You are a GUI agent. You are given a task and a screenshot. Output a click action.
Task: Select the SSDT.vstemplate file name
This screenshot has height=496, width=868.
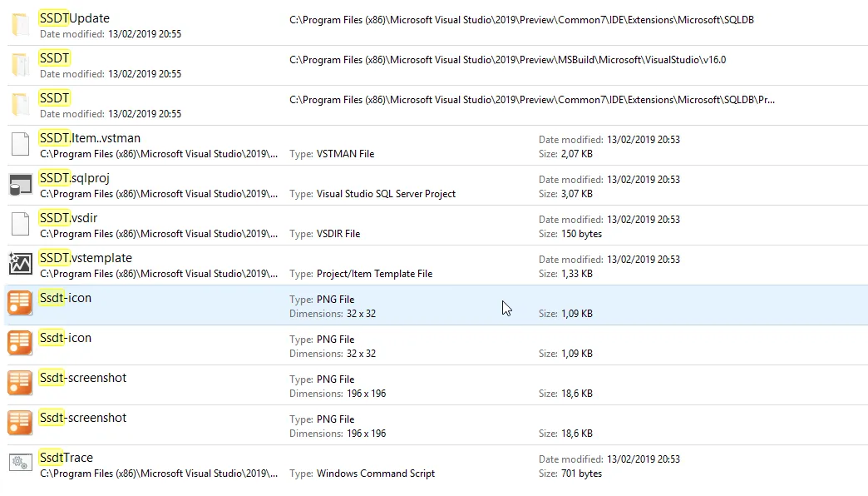tap(86, 258)
